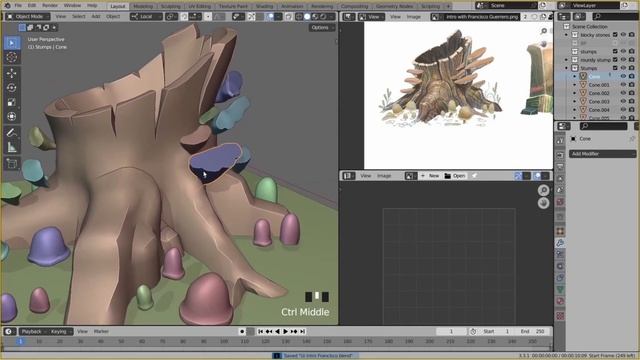Click Open image button in lower editor
This screenshot has height=360, width=640.
[x=455, y=176]
